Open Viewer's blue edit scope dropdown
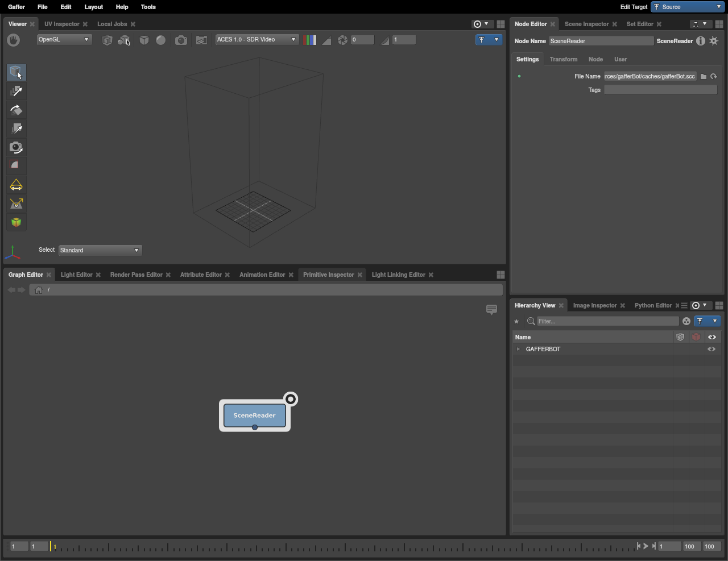The width and height of the screenshot is (728, 561). (489, 40)
